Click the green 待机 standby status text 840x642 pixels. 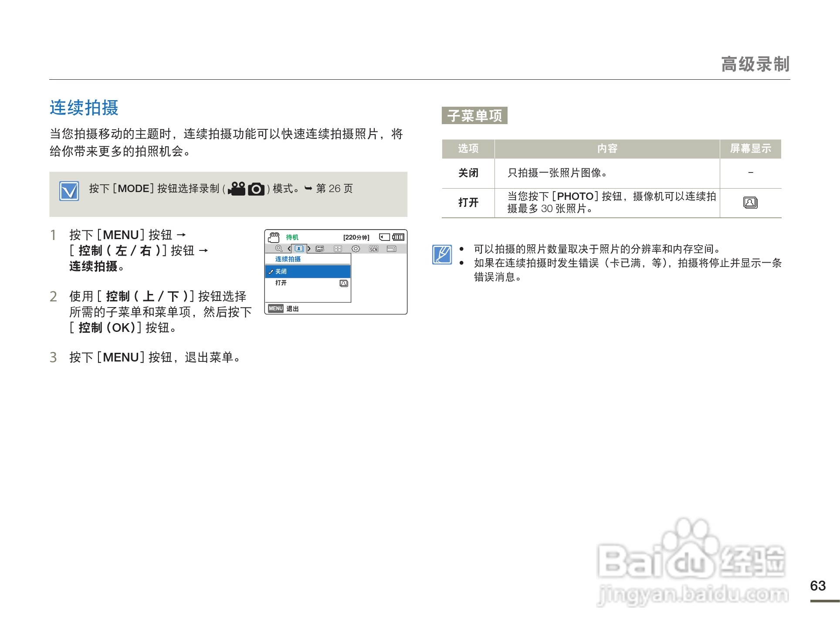pos(291,237)
